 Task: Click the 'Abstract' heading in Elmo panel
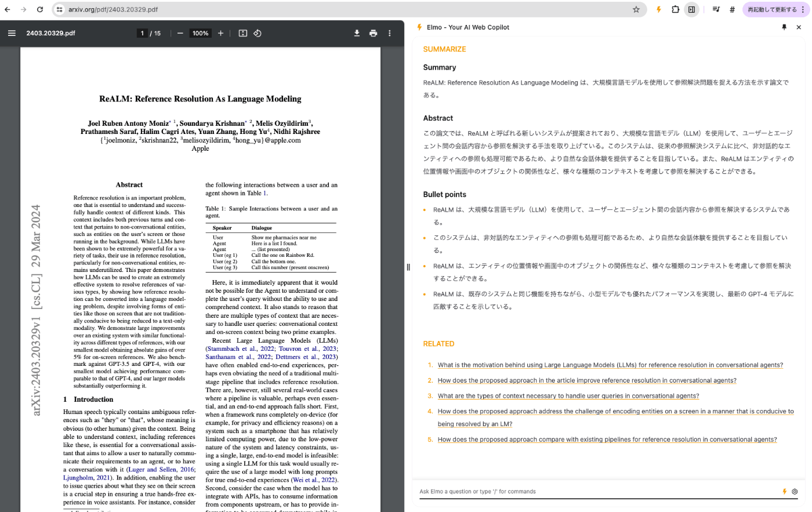[438, 118]
